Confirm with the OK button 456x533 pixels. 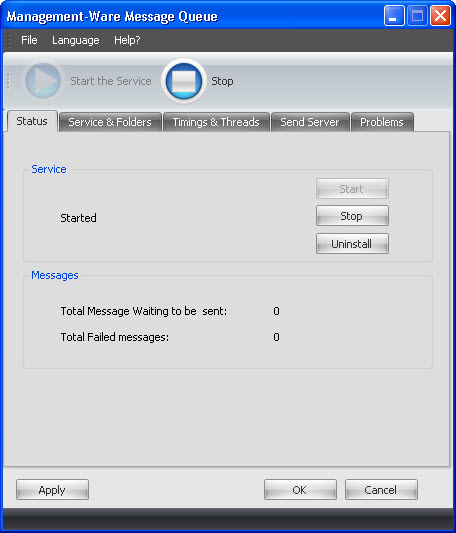click(x=300, y=490)
